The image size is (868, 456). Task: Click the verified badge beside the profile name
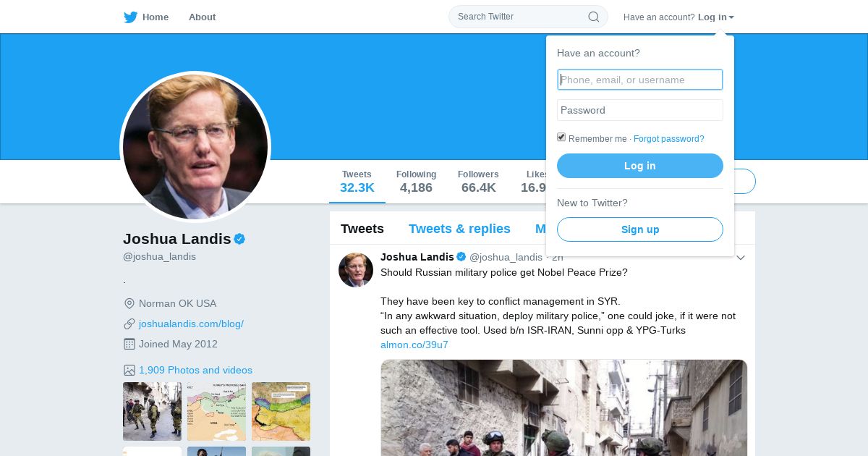[239, 239]
